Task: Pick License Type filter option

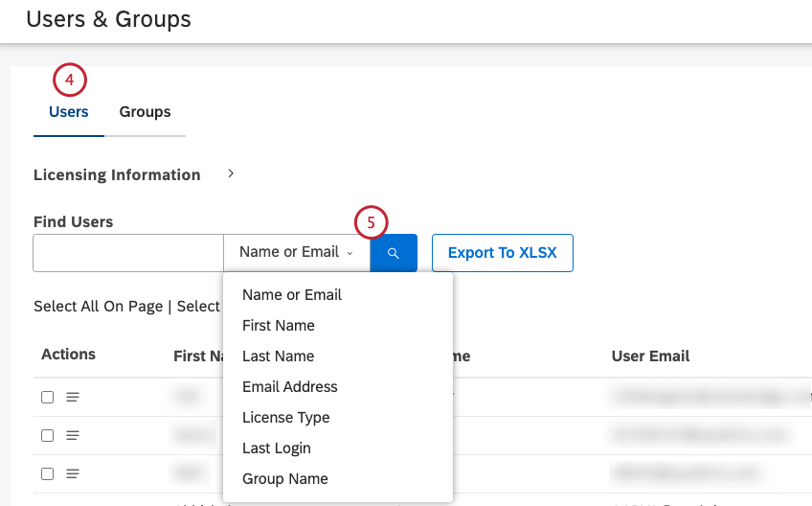Action: pyautogui.click(x=286, y=418)
